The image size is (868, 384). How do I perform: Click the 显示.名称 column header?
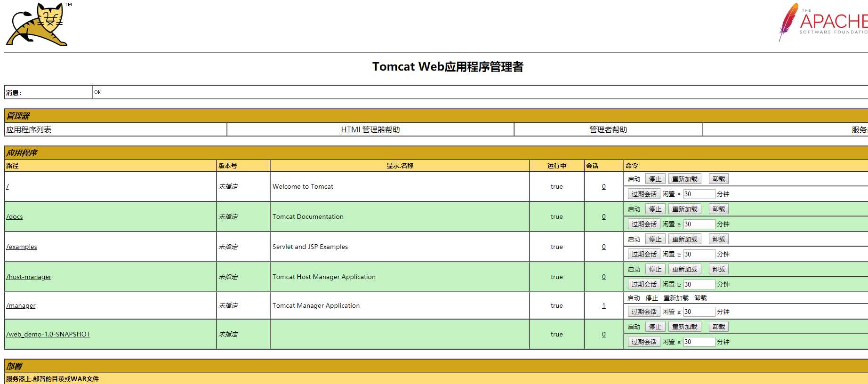[400, 166]
